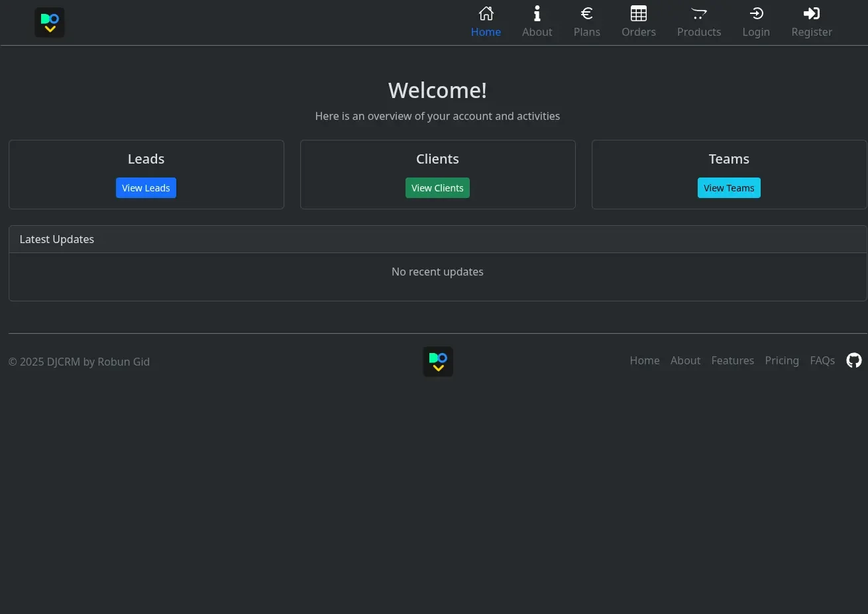
Task: Click the Welcome! heading
Action: click(x=437, y=90)
